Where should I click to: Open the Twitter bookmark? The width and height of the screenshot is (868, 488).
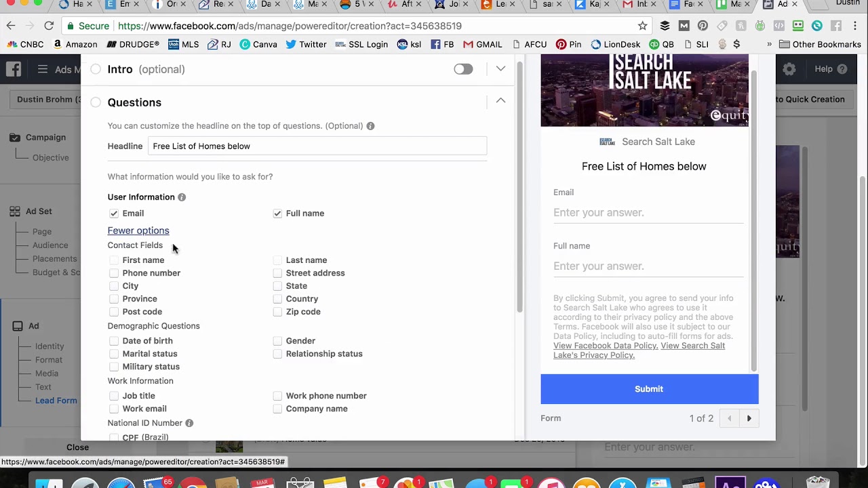[x=306, y=44]
